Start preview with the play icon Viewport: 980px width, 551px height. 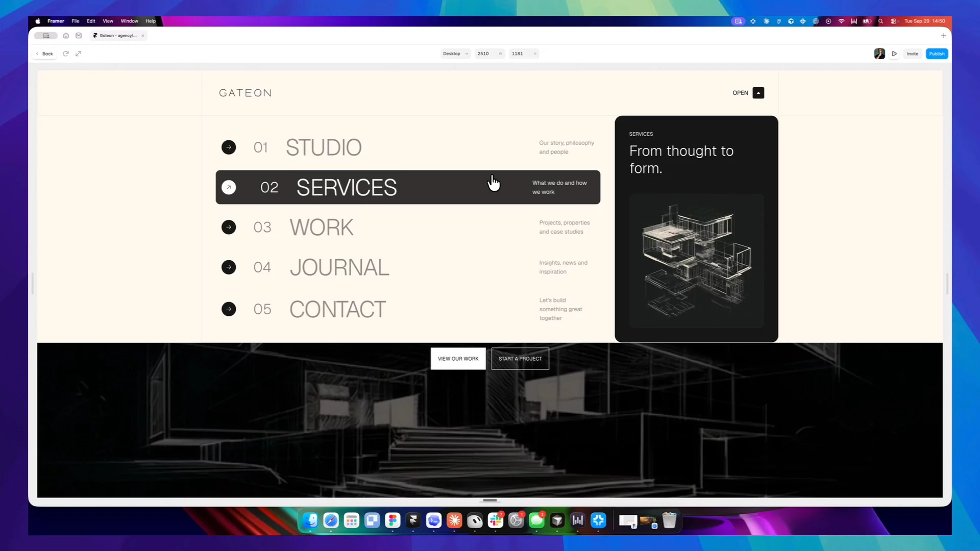click(x=894, y=54)
